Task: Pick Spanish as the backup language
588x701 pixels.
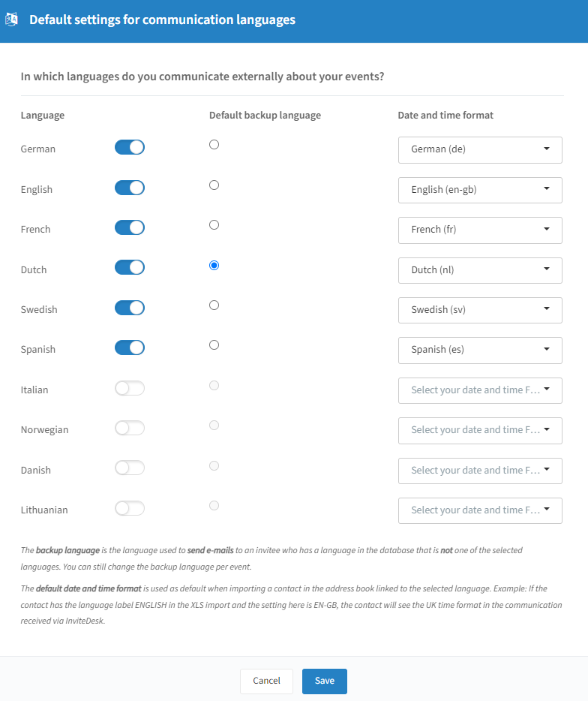Action: pyautogui.click(x=214, y=345)
